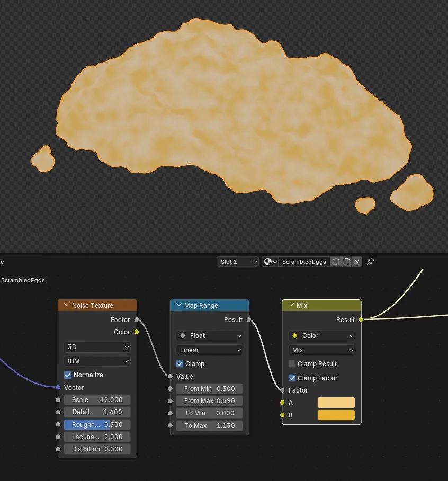Collapse the Mix node with its chevron

pyautogui.click(x=291, y=305)
